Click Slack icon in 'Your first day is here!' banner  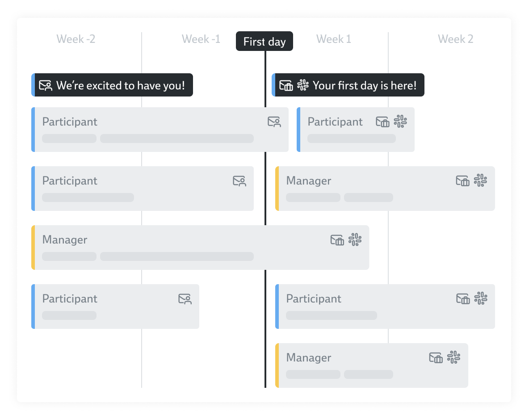pyautogui.click(x=303, y=85)
